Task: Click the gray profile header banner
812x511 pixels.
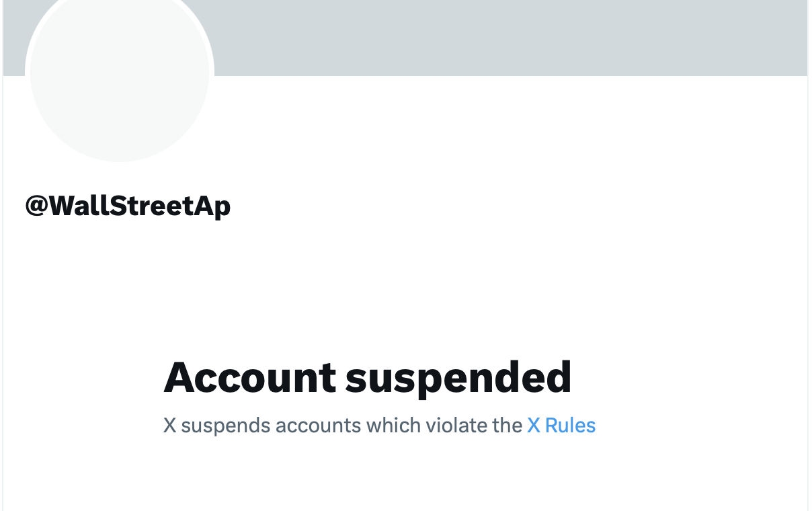Action: [x=471, y=37]
